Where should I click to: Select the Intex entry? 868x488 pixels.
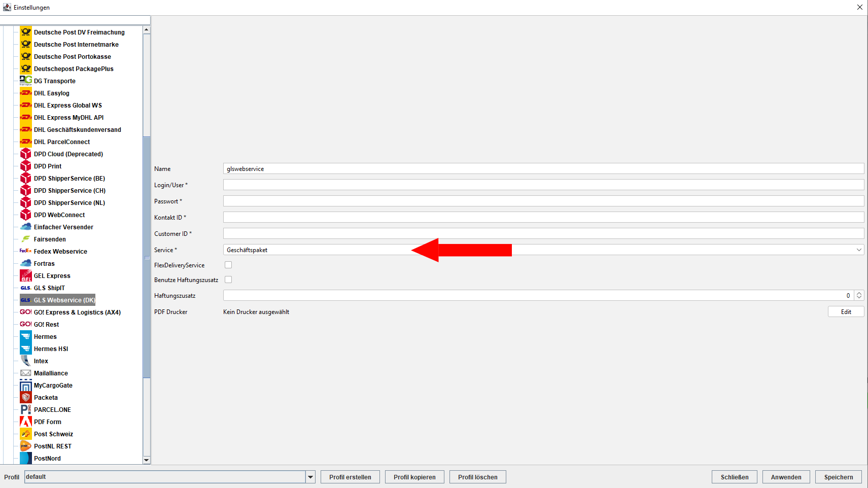pos(41,361)
